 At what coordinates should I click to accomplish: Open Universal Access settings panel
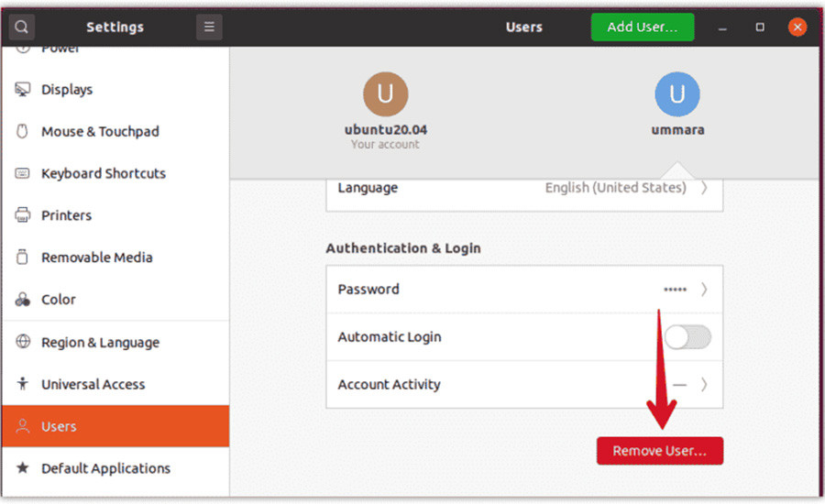115,384
